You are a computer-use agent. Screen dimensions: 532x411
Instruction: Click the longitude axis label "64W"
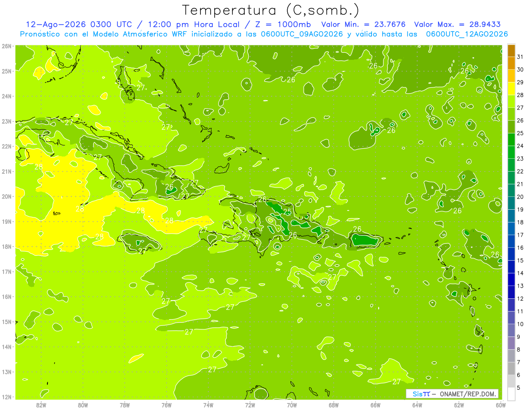(417, 405)
